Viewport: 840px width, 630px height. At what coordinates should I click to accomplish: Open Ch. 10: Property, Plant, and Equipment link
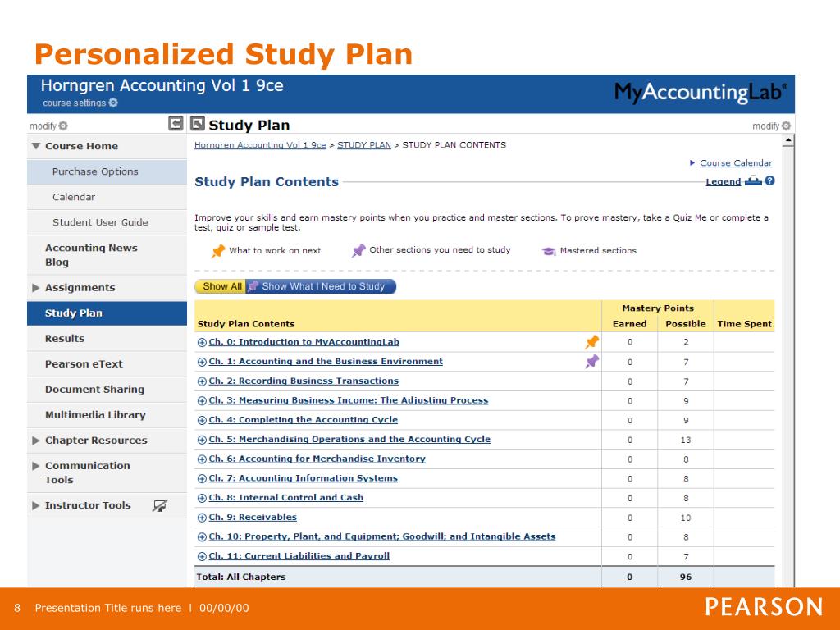point(382,536)
